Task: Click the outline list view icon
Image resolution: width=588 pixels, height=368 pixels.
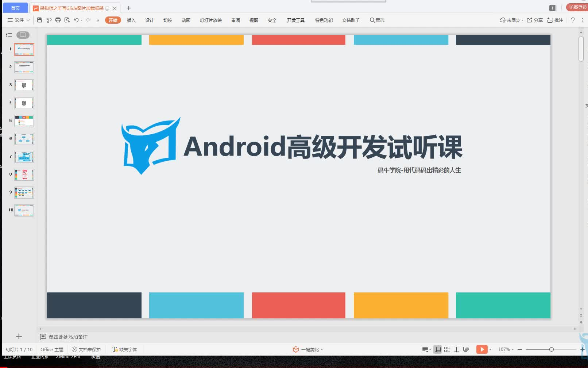Action: pyautogui.click(x=9, y=35)
